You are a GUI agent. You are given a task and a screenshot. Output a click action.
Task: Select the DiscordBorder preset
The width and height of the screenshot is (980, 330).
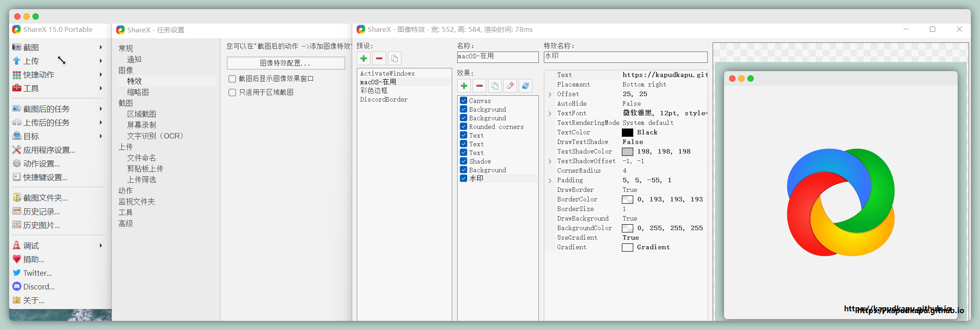tap(384, 99)
